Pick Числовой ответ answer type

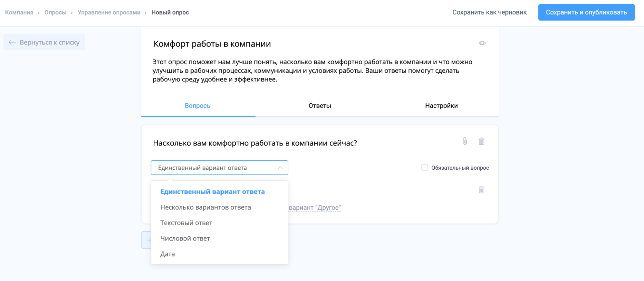pyautogui.click(x=185, y=239)
